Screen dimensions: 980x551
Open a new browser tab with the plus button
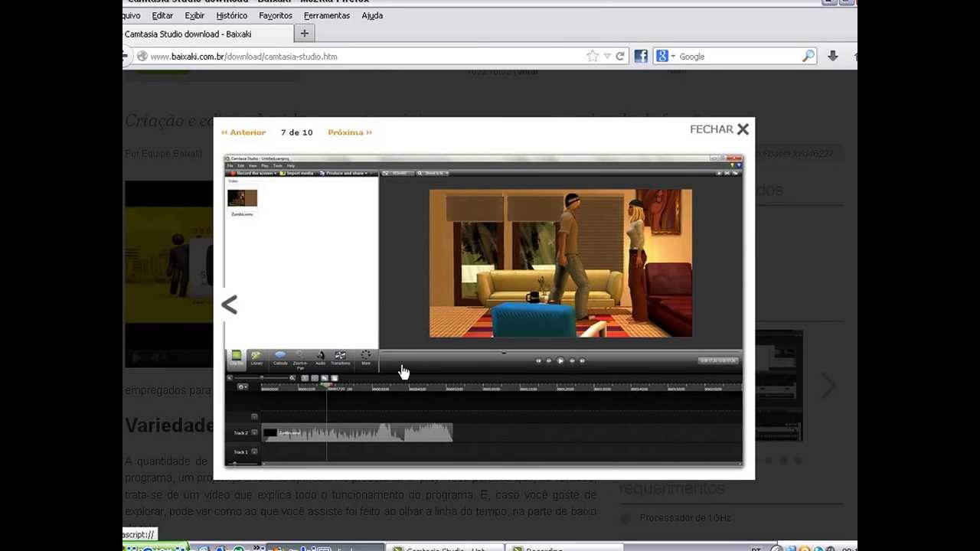(x=304, y=34)
